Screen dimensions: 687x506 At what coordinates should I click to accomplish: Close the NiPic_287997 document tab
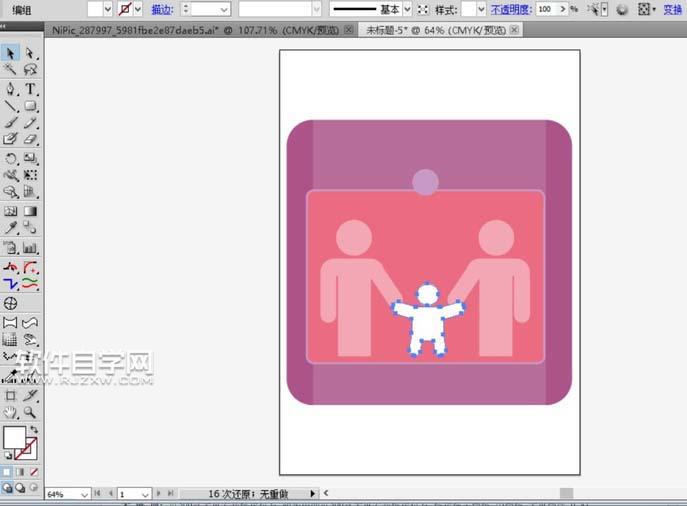click(349, 30)
